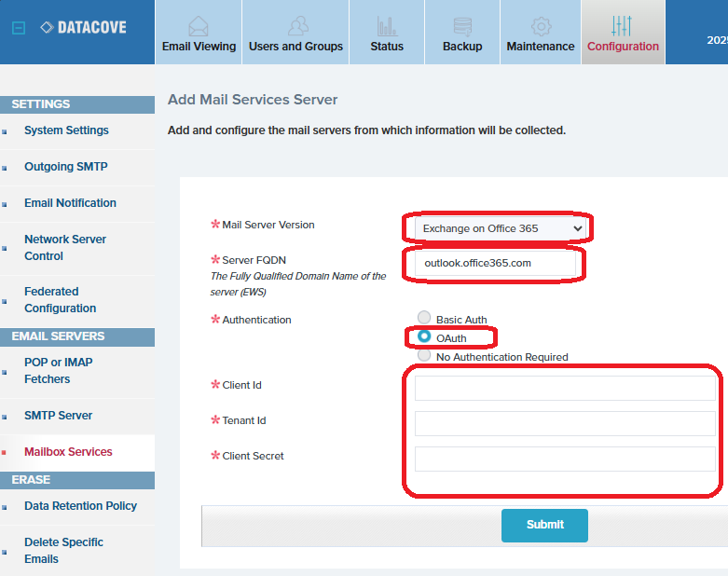This screenshot has height=576, width=728.
Task: Select No Authentication Required option
Action: (x=425, y=355)
